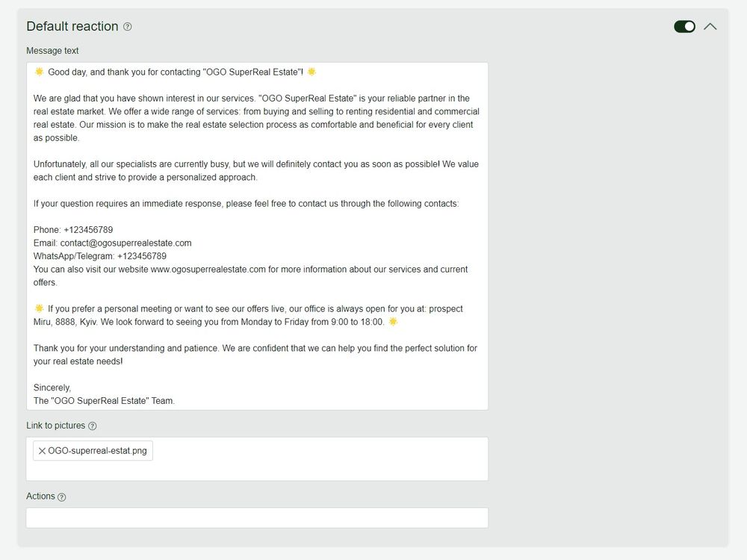This screenshot has height=560, width=747.
Task: Click the help icon beside Actions
Action: pyautogui.click(x=62, y=497)
